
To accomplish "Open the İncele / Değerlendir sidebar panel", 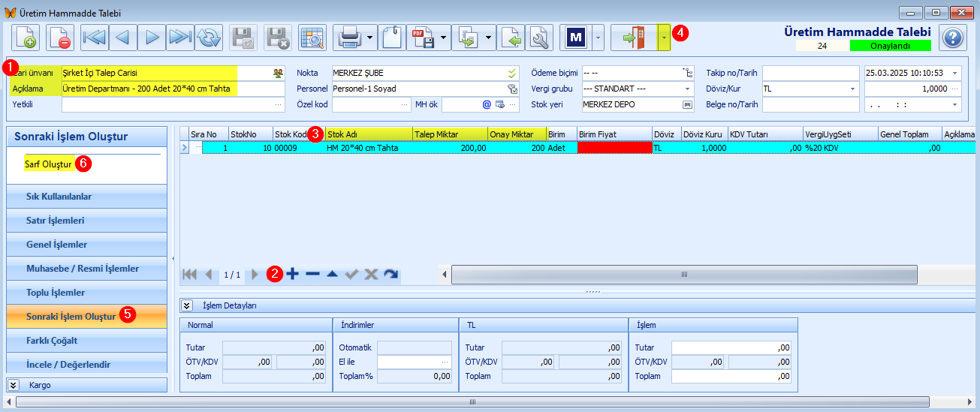I will coord(86,364).
